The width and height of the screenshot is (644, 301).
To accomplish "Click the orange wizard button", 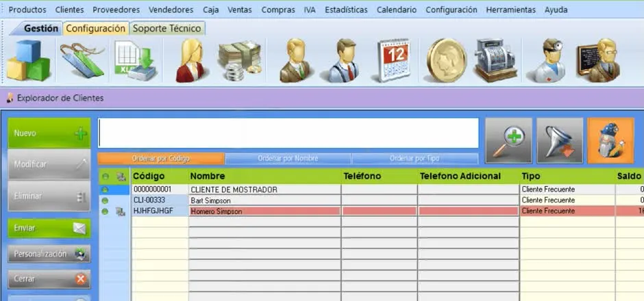I will [x=610, y=141].
